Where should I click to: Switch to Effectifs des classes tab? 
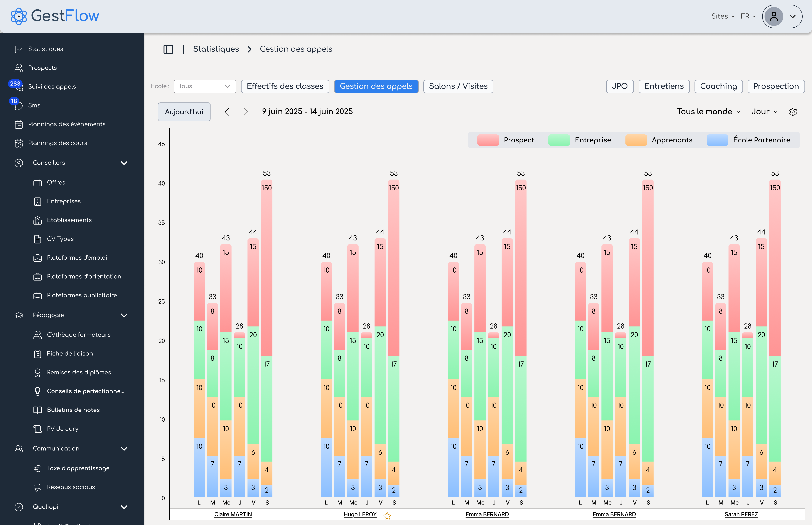point(285,86)
